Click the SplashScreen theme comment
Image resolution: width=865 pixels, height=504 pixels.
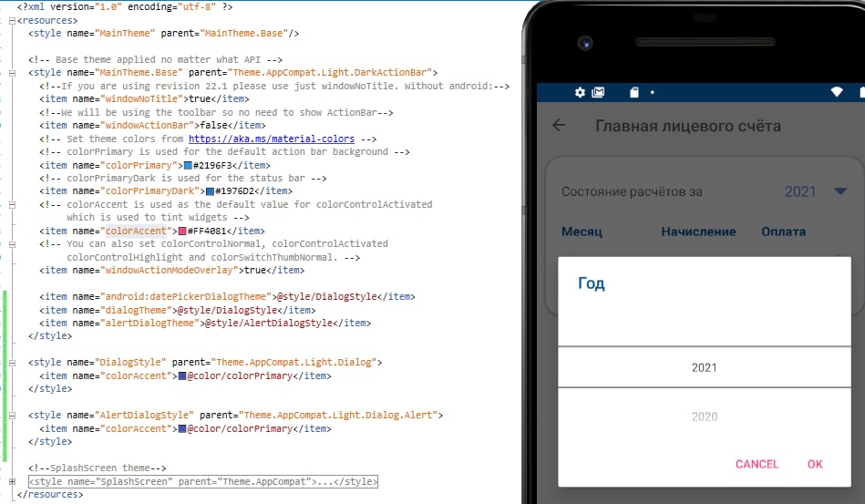pos(98,468)
